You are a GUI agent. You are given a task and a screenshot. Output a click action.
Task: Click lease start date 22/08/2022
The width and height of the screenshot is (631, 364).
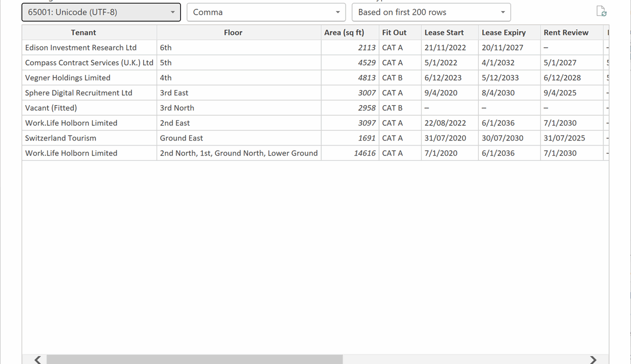[449, 123]
